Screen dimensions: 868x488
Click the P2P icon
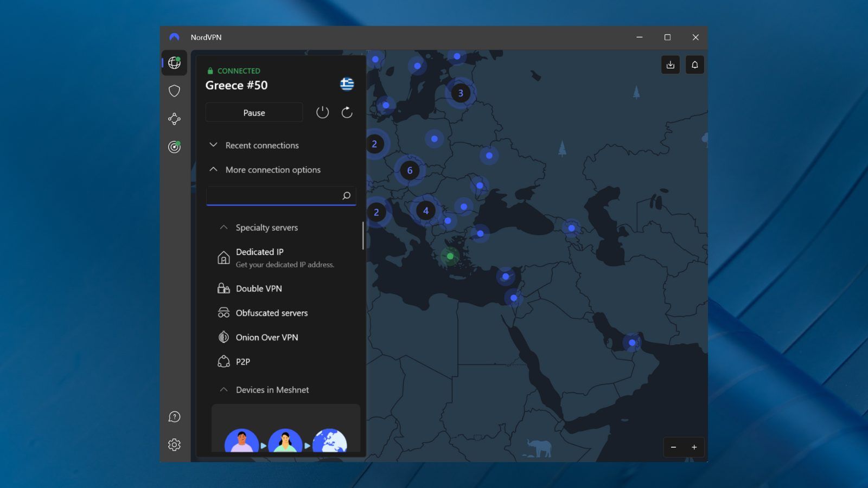click(x=224, y=362)
